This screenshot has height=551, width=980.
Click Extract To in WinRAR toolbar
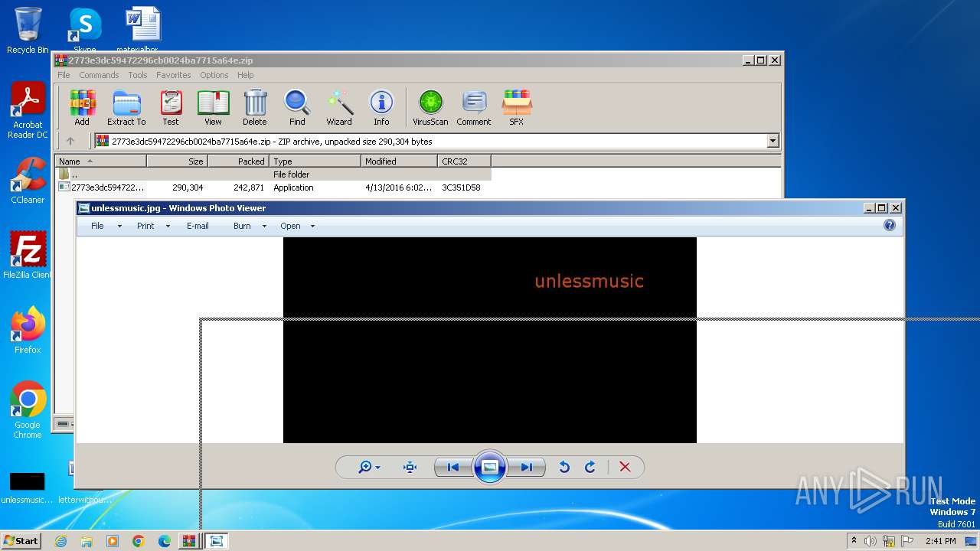tap(126, 107)
